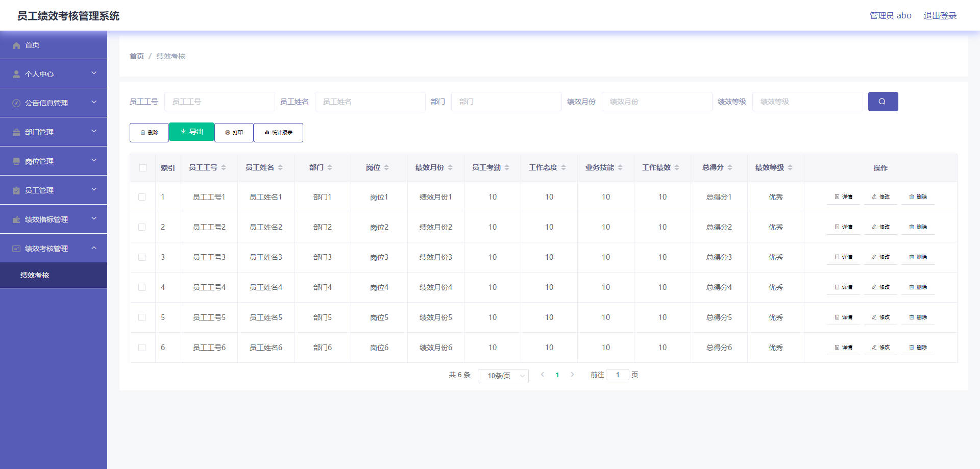
Task: Check the checkbox for row 5
Action: (x=142, y=317)
